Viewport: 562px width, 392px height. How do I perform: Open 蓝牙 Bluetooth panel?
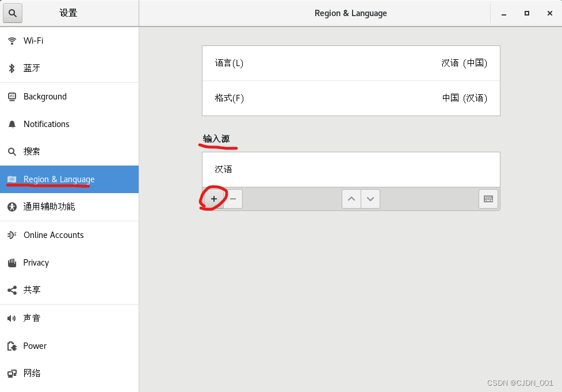[69, 68]
